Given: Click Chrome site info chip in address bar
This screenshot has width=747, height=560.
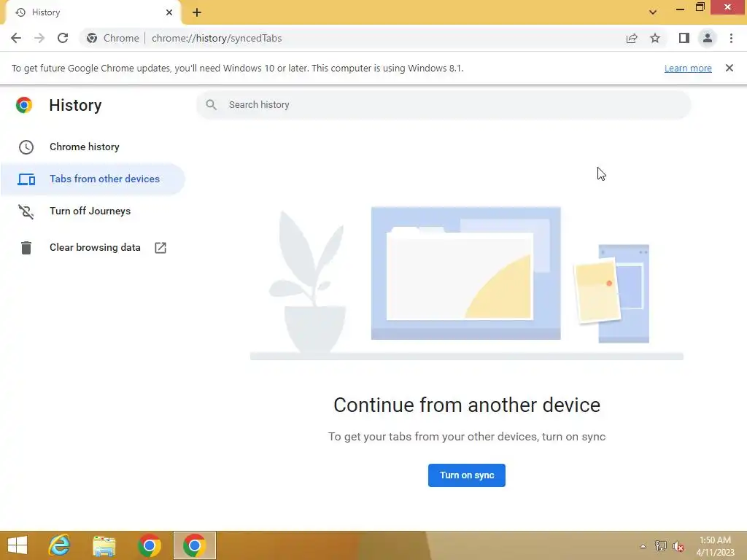Looking at the screenshot, I should pyautogui.click(x=113, y=38).
